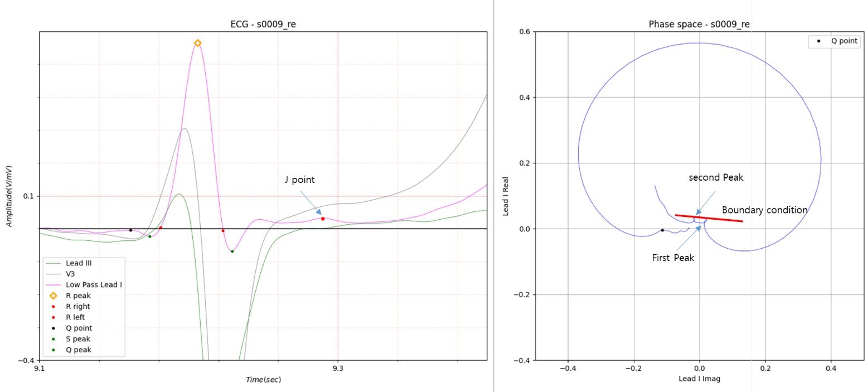Click the "−0.4" tick label on the Lead I Imag axis
Screen dimensions: 868x392
[x=568, y=368]
